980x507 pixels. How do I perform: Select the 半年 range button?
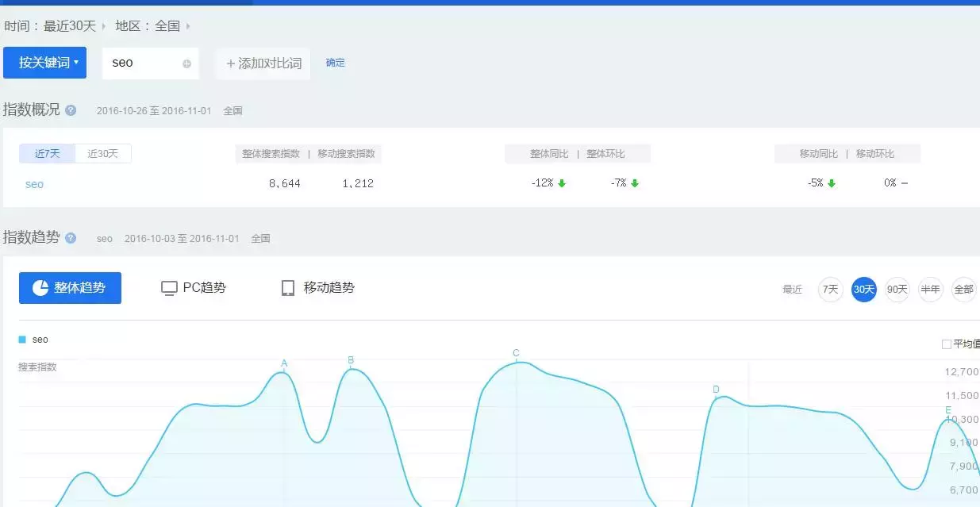click(x=930, y=290)
